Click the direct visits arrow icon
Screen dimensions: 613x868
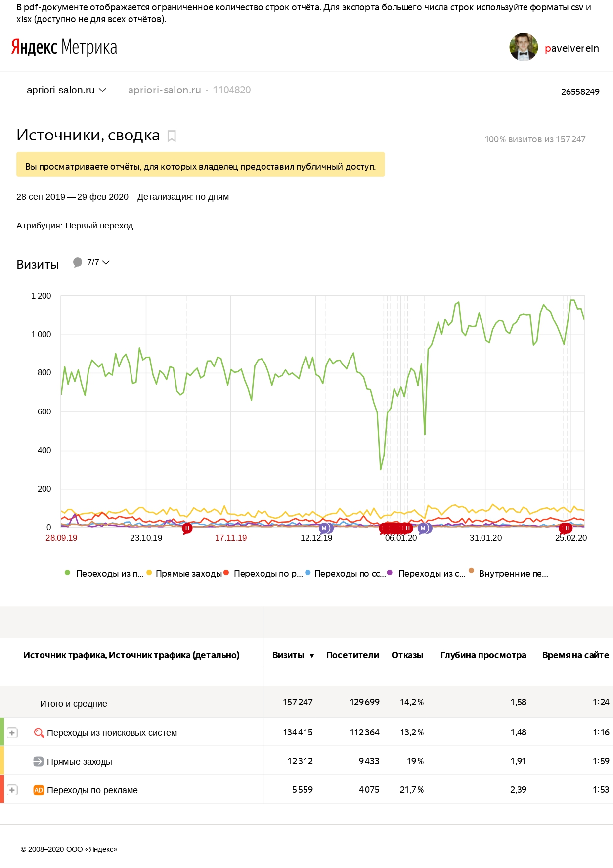pyautogui.click(x=39, y=761)
